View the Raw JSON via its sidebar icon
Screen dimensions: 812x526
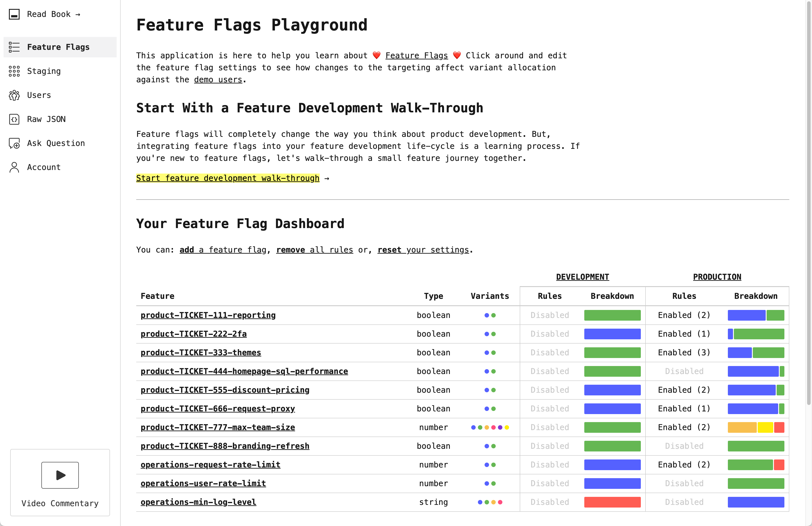[14, 119]
